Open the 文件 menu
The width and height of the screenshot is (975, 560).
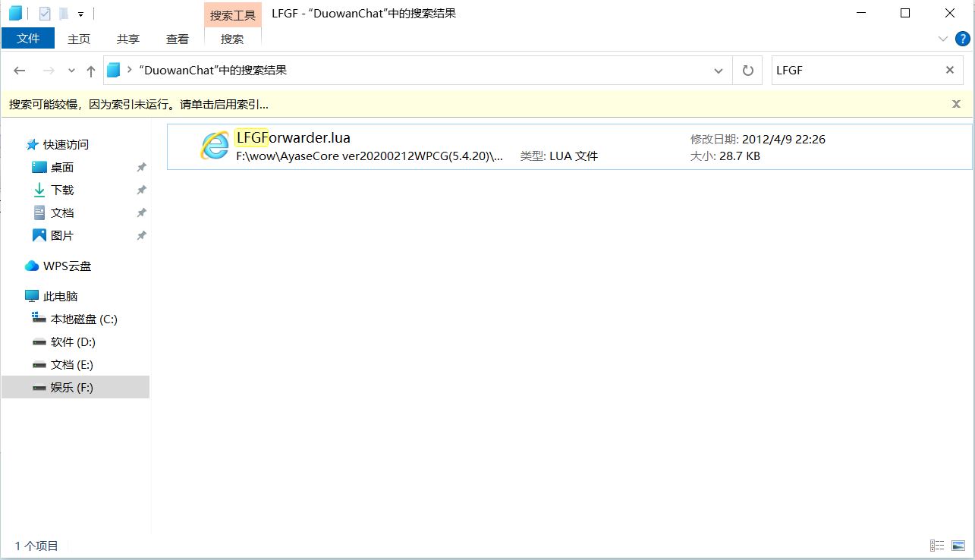coord(28,39)
